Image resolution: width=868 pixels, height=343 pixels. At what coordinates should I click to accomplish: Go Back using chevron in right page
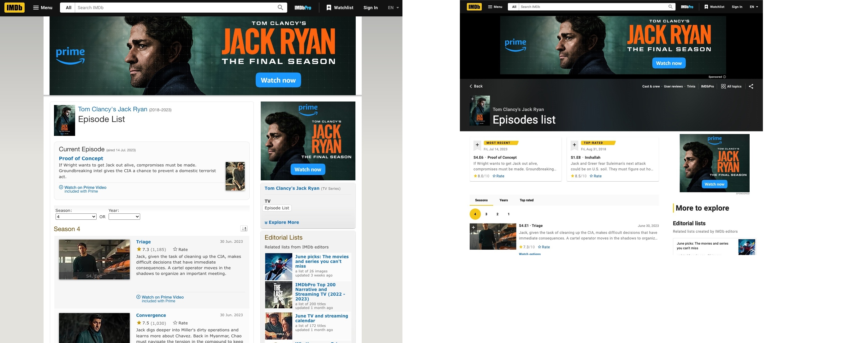476,86
